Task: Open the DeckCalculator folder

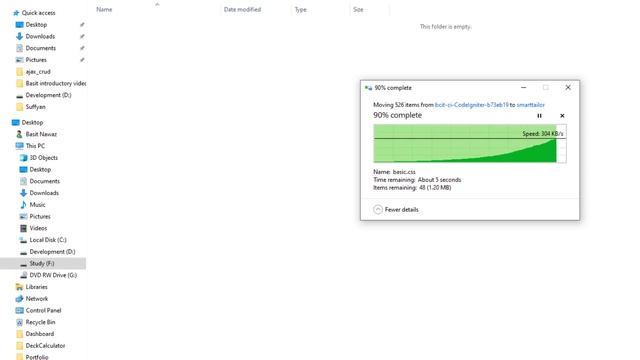Action: (x=40, y=346)
